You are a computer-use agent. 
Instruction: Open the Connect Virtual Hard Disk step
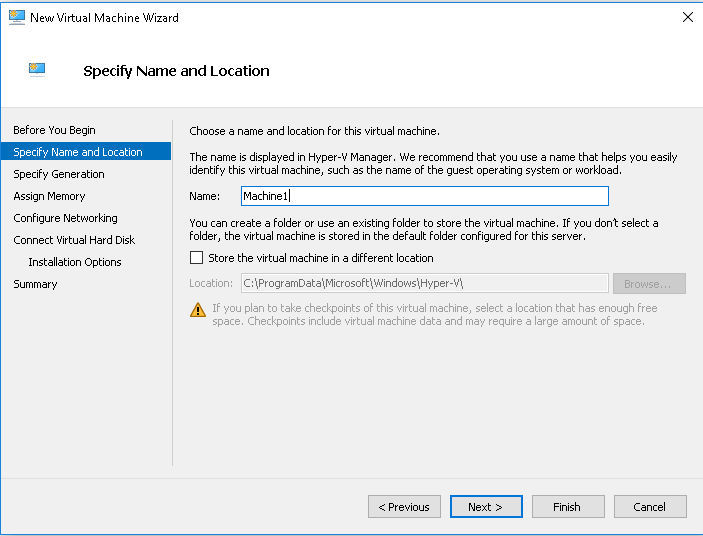[x=74, y=240]
